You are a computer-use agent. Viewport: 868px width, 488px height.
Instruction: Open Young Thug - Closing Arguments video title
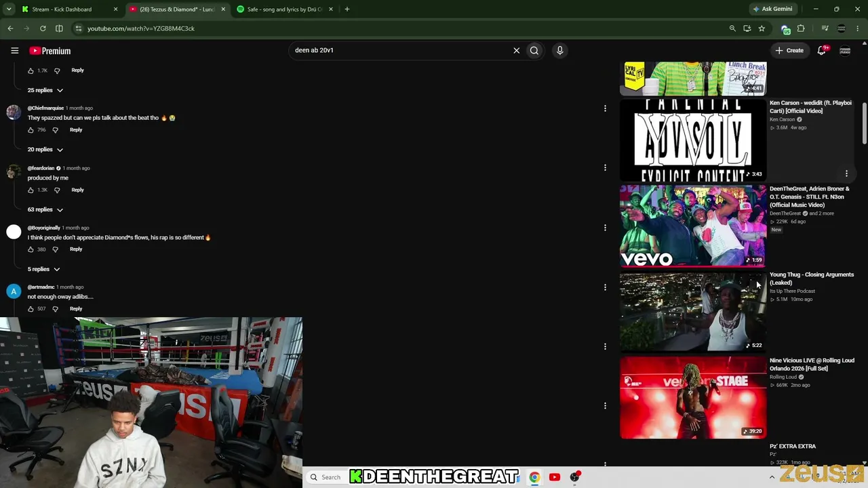812,279
